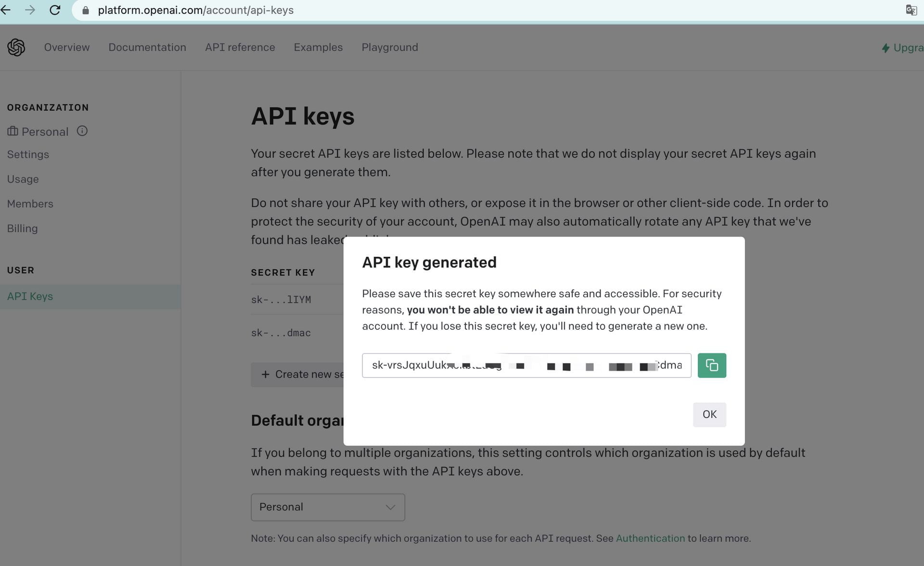Copy the generated API key
This screenshot has height=566, width=924.
711,365
